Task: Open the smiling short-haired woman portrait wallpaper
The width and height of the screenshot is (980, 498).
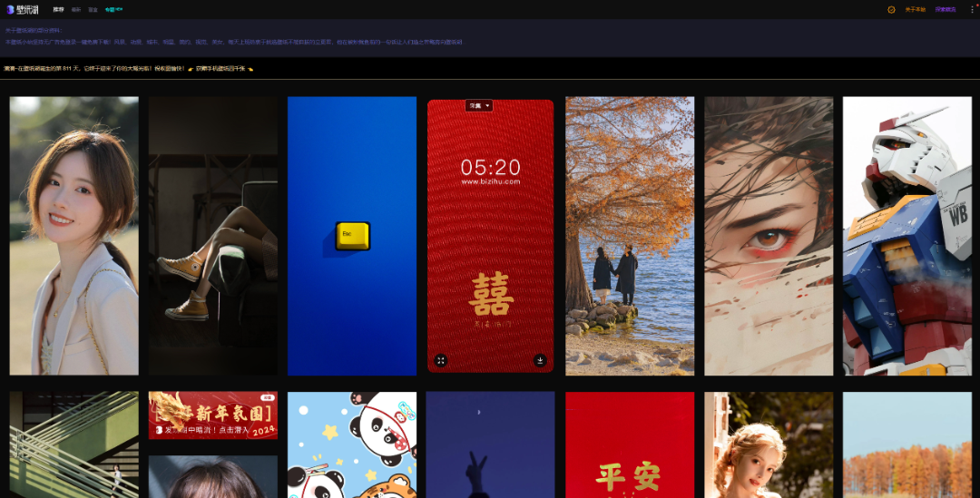Action: click(73, 236)
